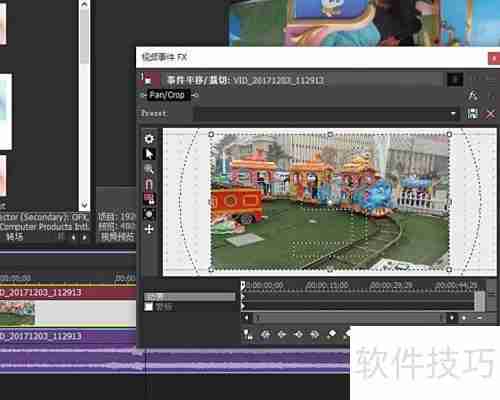Click the media panel scrollbar up arrow
The width and height of the screenshot is (500, 400).
84,5
